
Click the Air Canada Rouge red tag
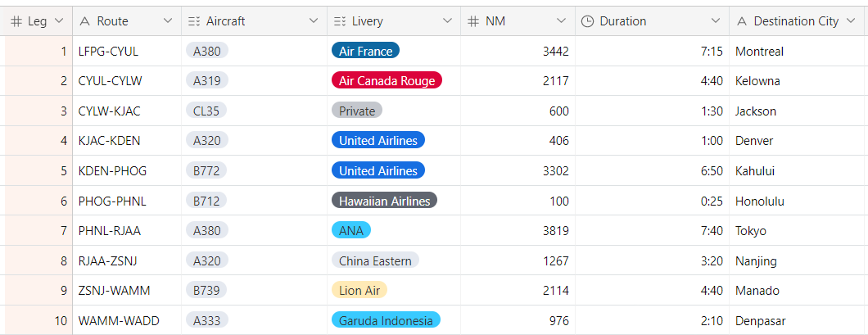(x=387, y=81)
